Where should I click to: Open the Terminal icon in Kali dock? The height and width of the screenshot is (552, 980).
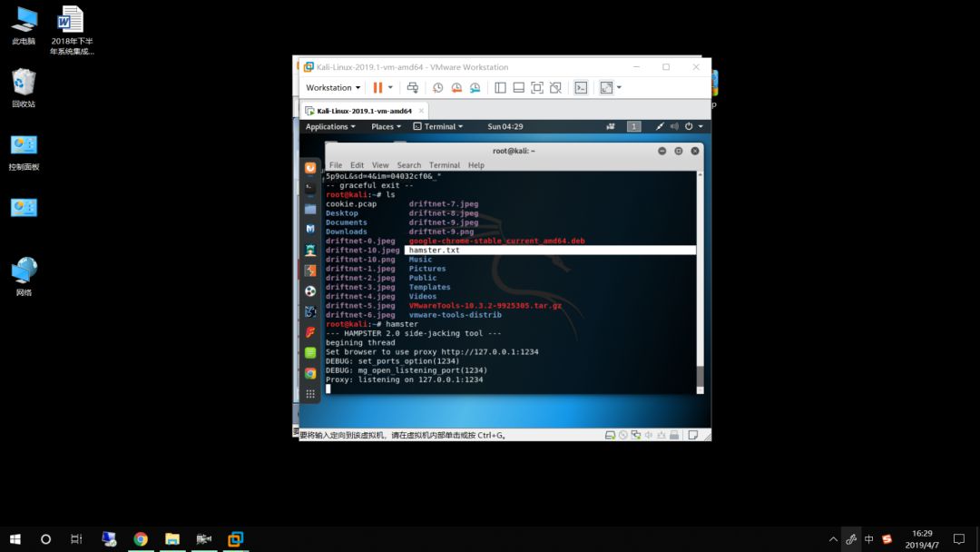(310, 188)
